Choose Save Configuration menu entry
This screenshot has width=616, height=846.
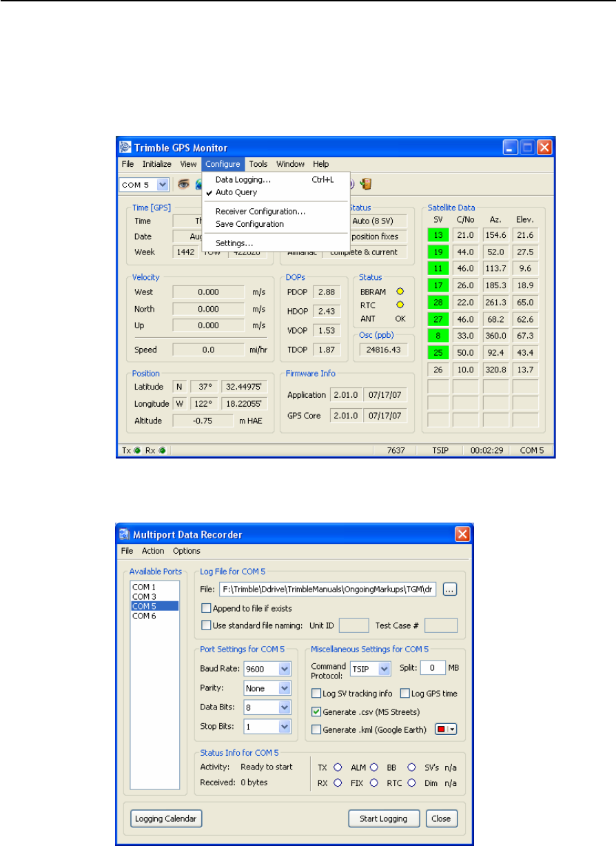point(276,224)
